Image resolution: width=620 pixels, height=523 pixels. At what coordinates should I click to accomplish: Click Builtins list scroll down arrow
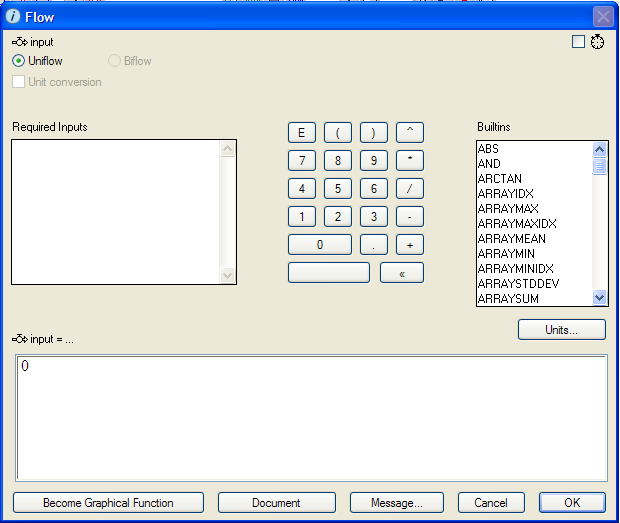point(599,297)
